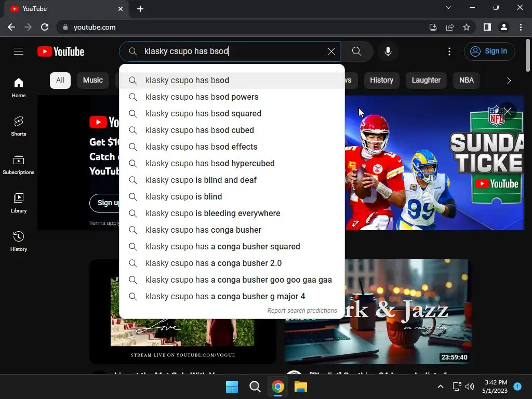Open a new browser tab
The width and height of the screenshot is (532, 399).
140,9
